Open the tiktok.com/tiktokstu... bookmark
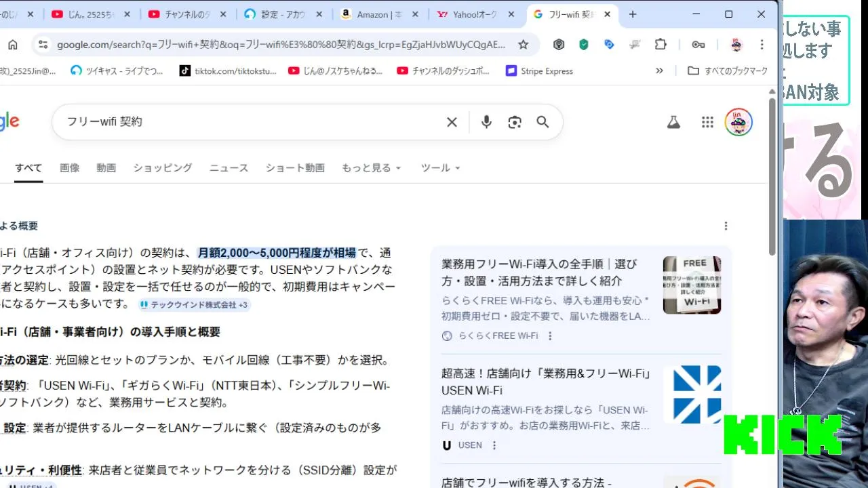 [x=228, y=70]
